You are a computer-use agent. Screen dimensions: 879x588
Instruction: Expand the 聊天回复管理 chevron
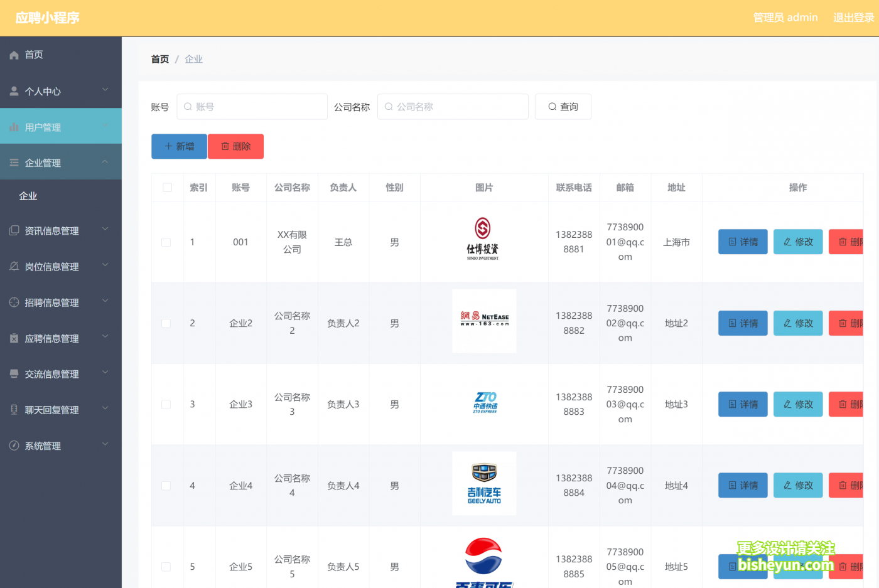coord(105,408)
